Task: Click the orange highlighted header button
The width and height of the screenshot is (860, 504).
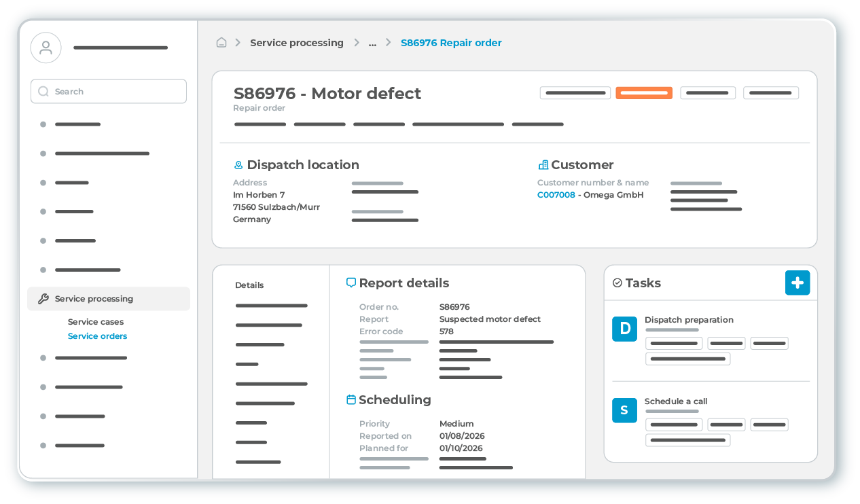Action: [x=644, y=93]
